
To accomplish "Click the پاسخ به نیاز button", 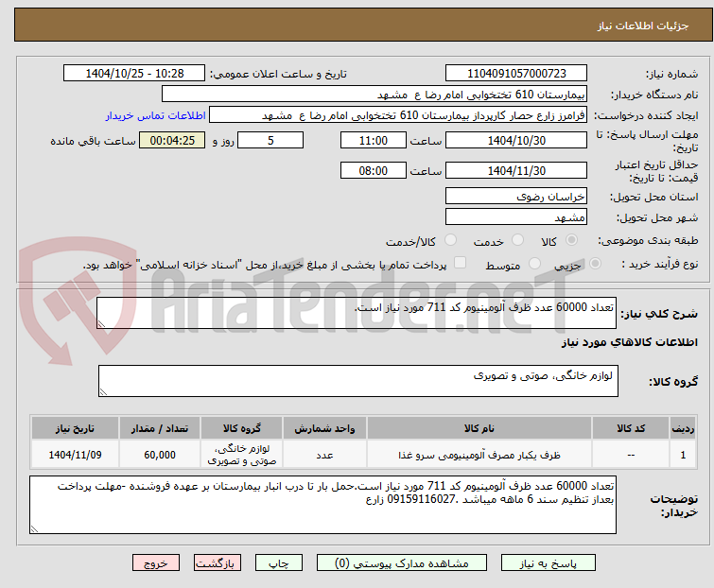I will (548, 563).
